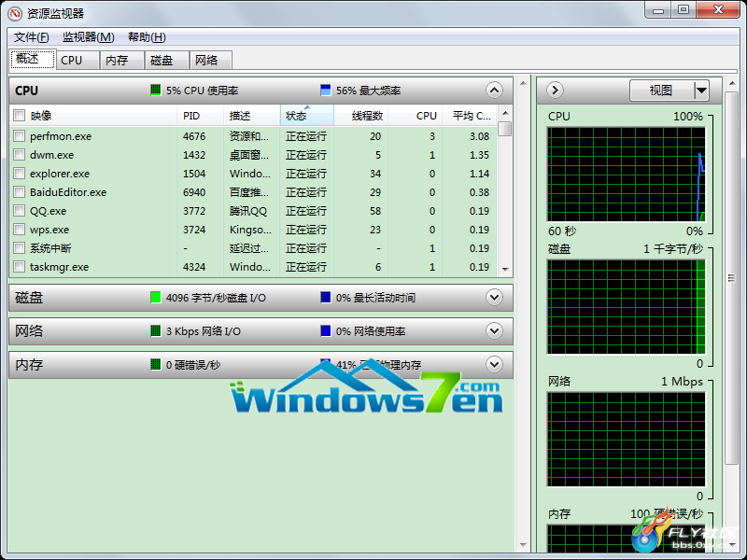The image size is (747, 560).
Task: Sort by the 状态 column header
Action: click(307, 116)
